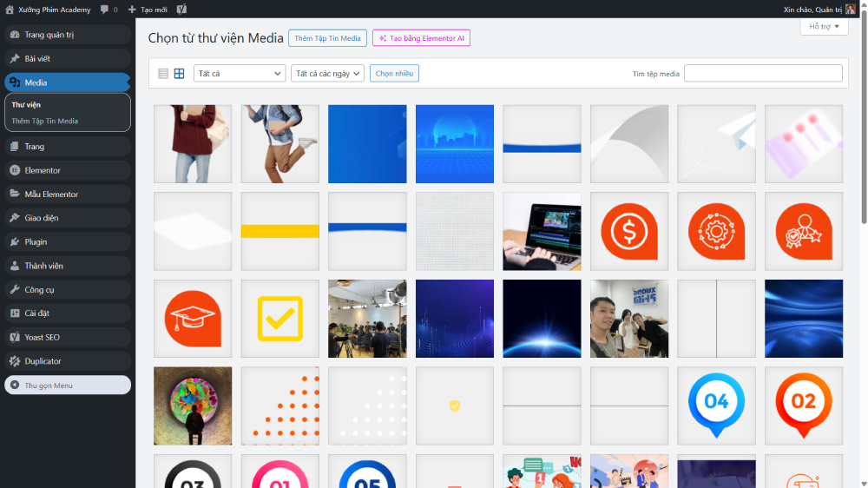Select the small yellow shield thumbnail
Screen dimensions: 868x488
point(455,406)
